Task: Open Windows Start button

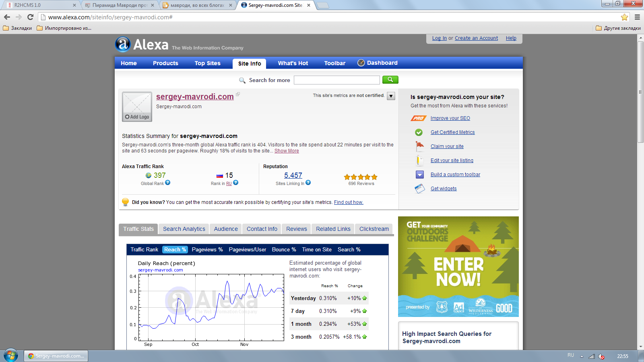Action: [11, 356]
